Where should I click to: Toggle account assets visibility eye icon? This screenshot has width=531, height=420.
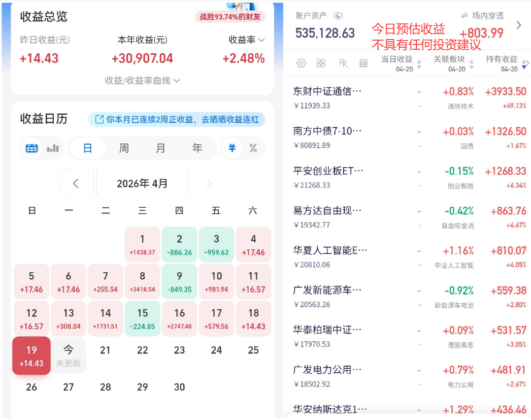(338, 16)
